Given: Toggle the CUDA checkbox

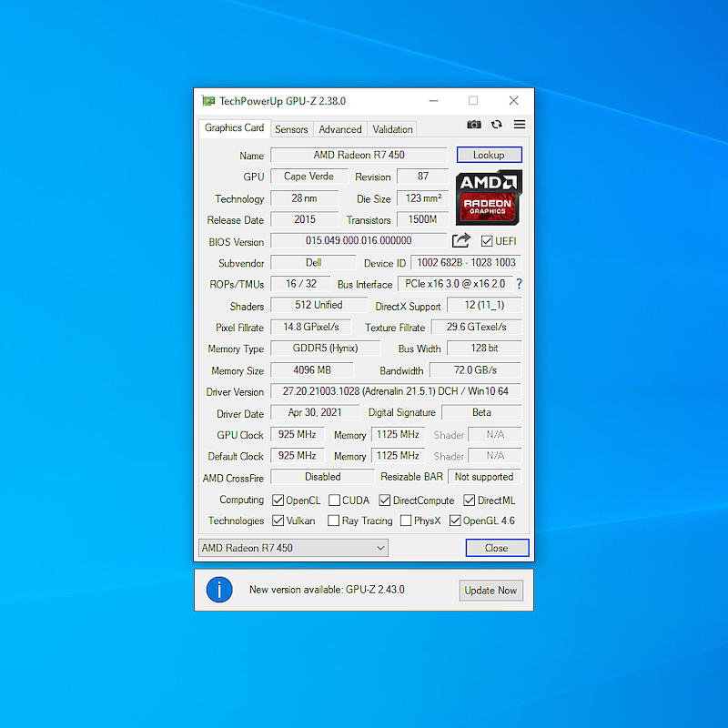Looking at the screenshot, I should (x=334, y=500).
